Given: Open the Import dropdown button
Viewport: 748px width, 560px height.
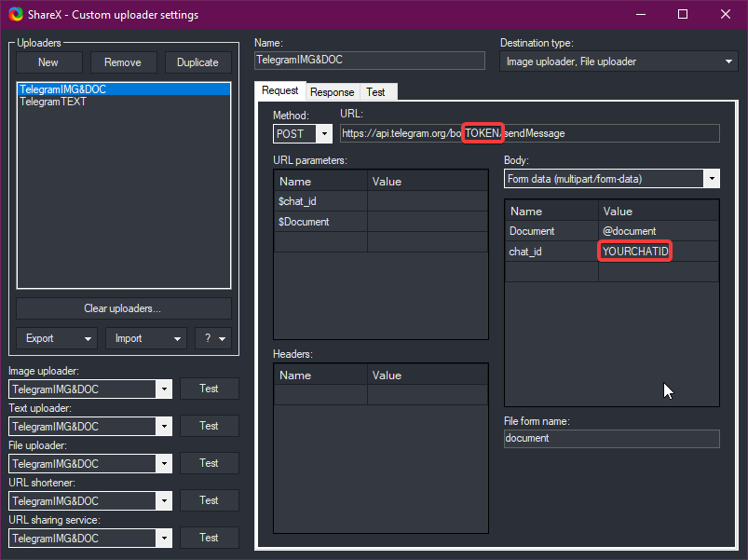Looking at the screenshot, I should pyautogui.click(x=146, y=338).
